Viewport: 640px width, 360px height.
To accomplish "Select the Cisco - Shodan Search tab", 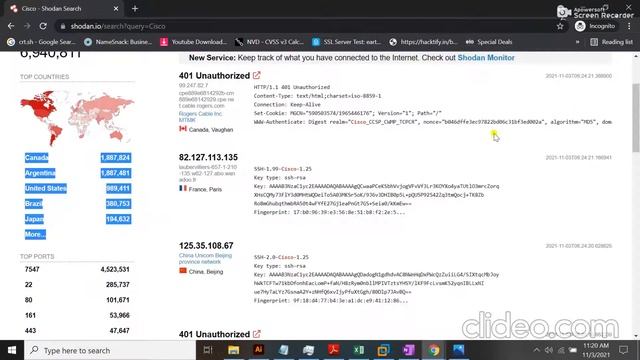I will pyautogui.click(x=63, y=9).
